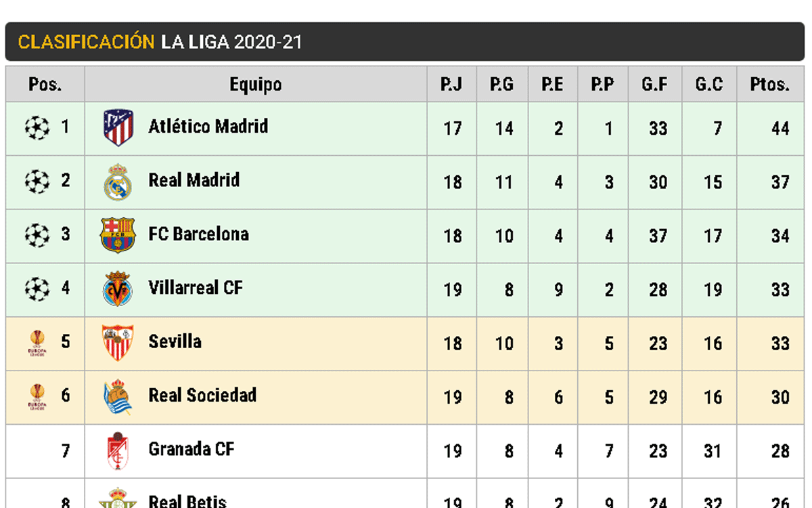The height and width of the screenshot is (508, 812).
Task: Click the Ptos. column header
Action: [x=770, y=85]
